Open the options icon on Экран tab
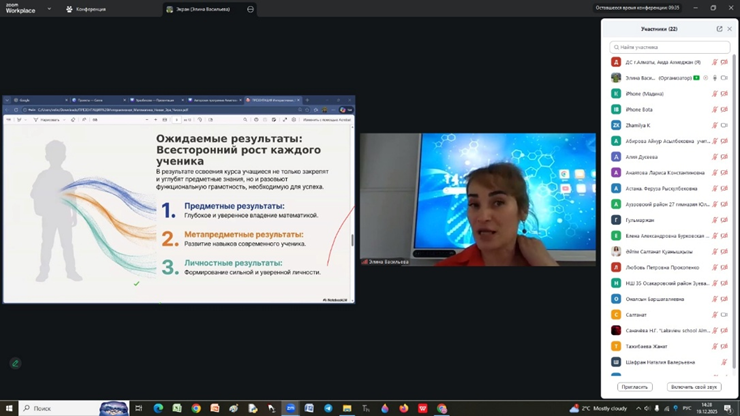Screen dimensions: 740x416 [x=250, y=9]
